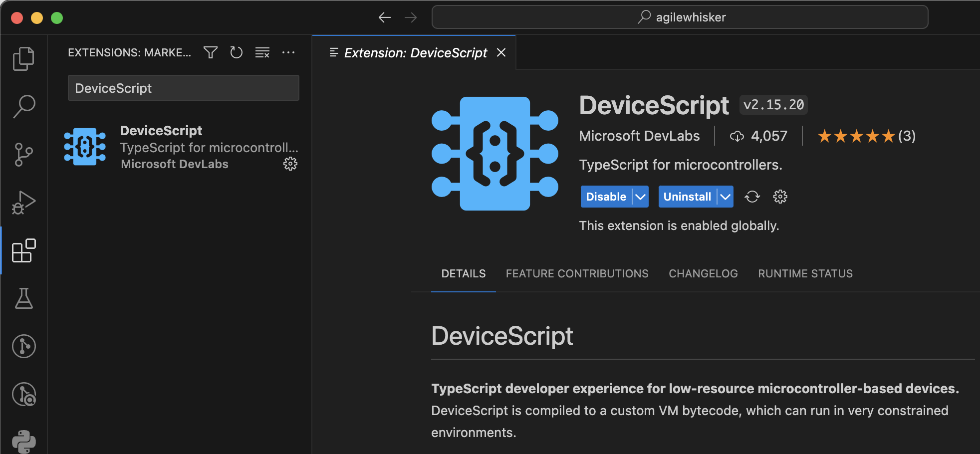Disable the DeviceScript extension

(x=605, y=197)
